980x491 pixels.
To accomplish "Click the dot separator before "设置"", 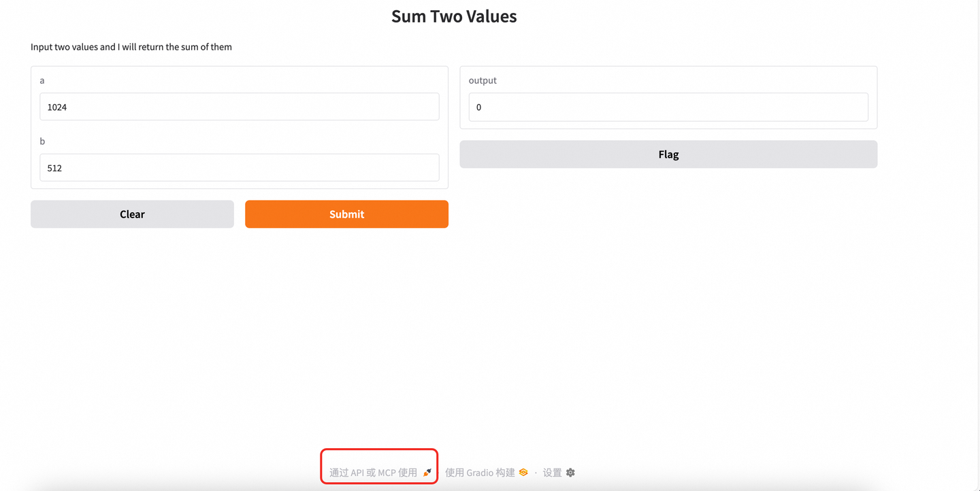I will pos(536,473).
